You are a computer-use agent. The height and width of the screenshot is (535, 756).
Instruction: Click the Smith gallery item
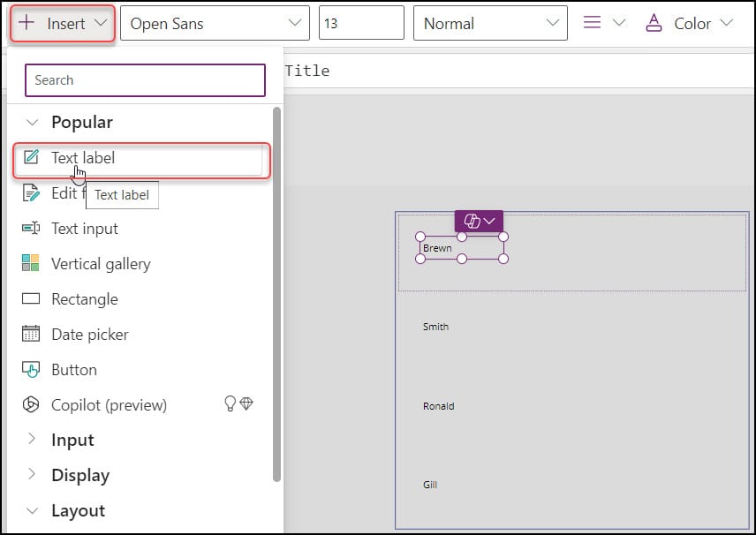tap(436, 327)
